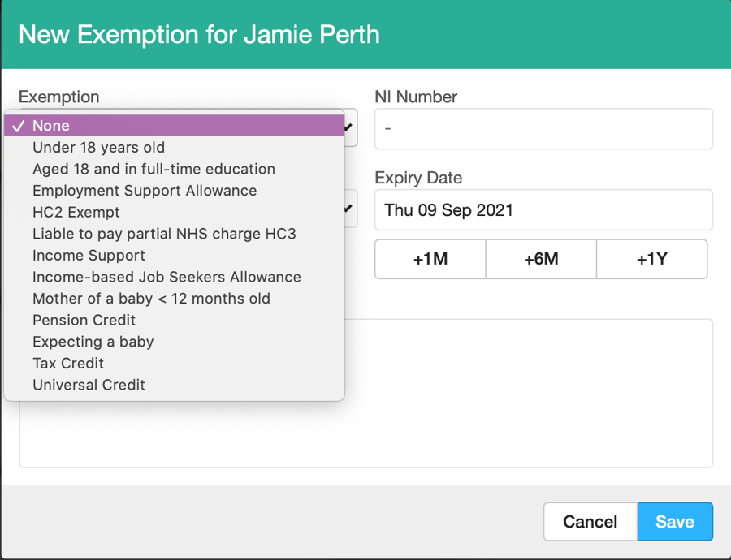
Task: Choose HC2 Exempt from list
Action: pos(76,213)
